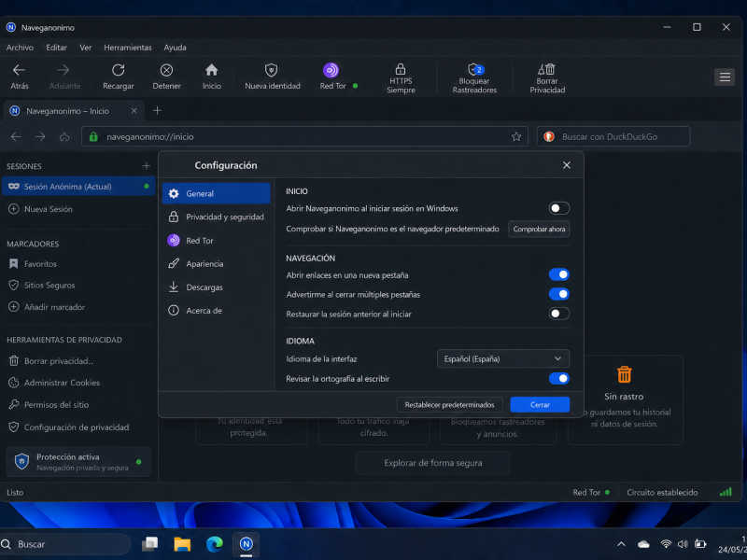Go back with the Atrás toolbar button
Viewport: 747px width, 560px height.
tap(19, 77)
